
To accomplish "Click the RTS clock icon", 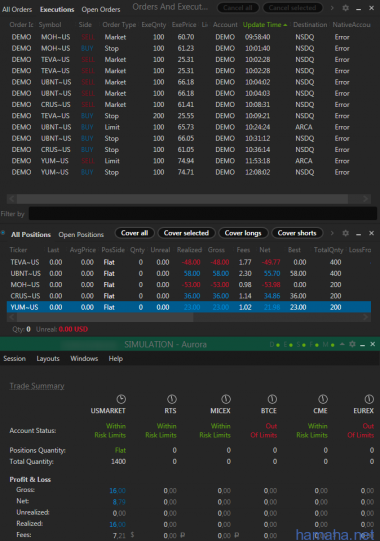I will pos(172,399).
